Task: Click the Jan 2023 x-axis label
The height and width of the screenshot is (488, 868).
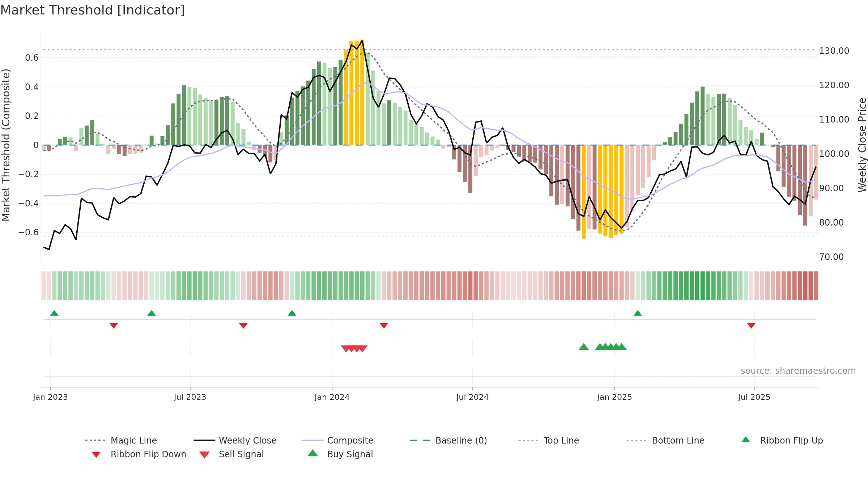Action: point(50,397)
